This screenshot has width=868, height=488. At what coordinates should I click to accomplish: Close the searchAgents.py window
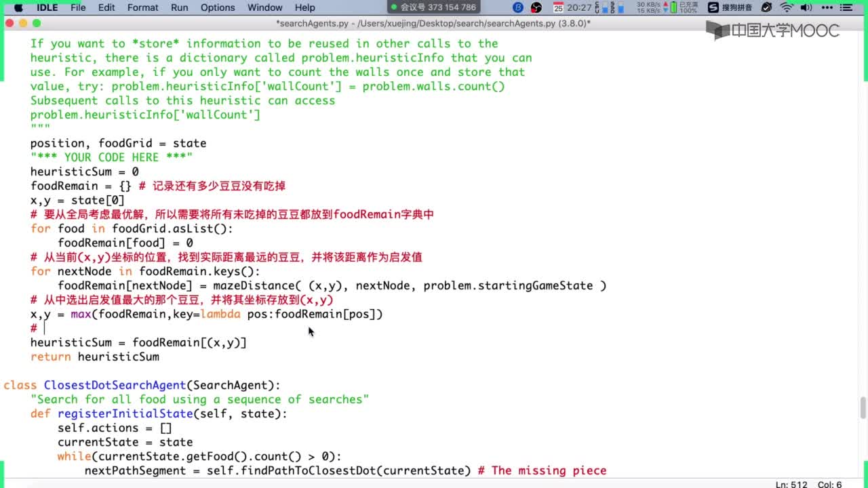click(9, 23)
